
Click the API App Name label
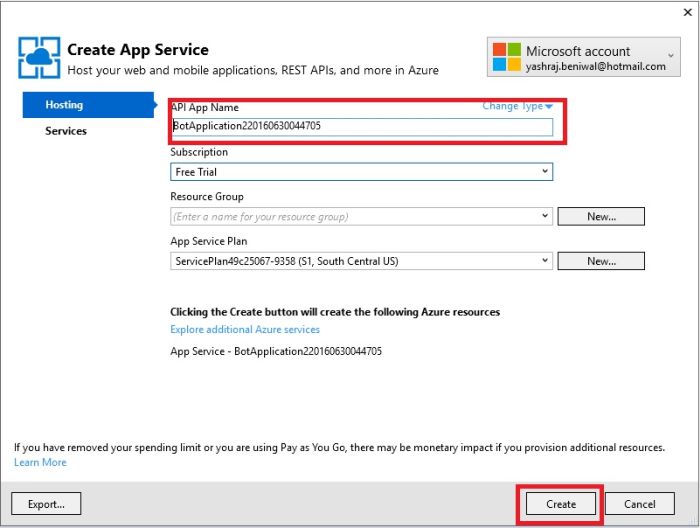[205, 108]
